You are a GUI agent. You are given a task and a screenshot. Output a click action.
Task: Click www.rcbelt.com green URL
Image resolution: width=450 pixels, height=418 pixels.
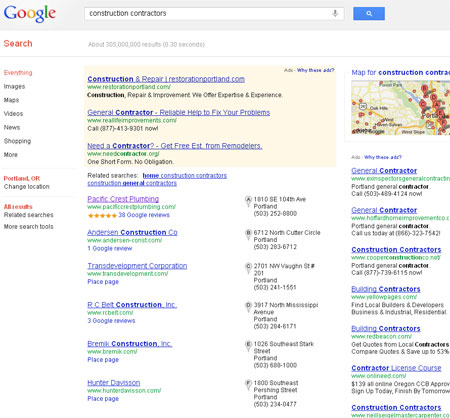[110, 313]
